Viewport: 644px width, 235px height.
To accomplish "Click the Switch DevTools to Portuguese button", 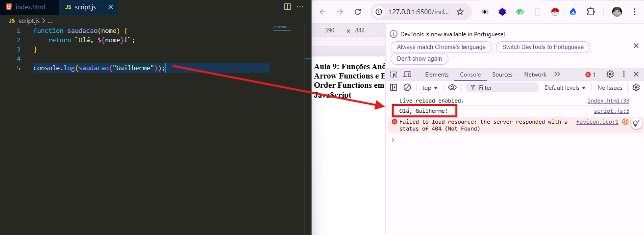I will pos(543,47).
